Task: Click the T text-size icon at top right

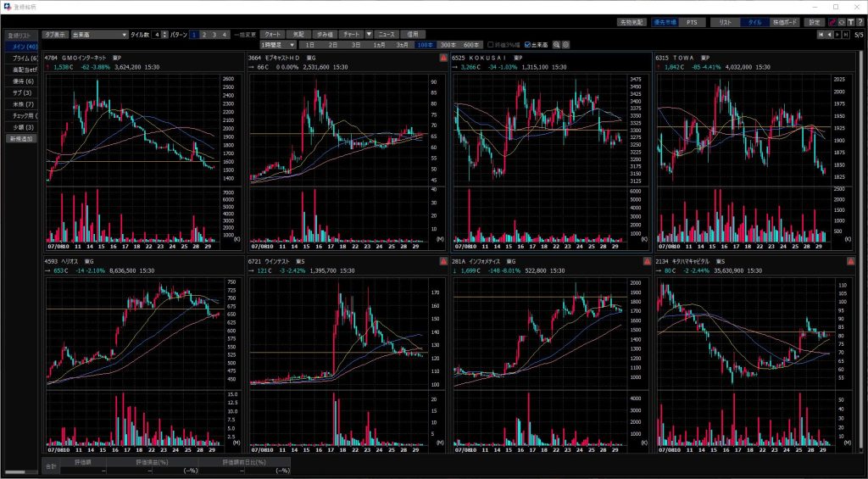Action: [x=850, y=21]
